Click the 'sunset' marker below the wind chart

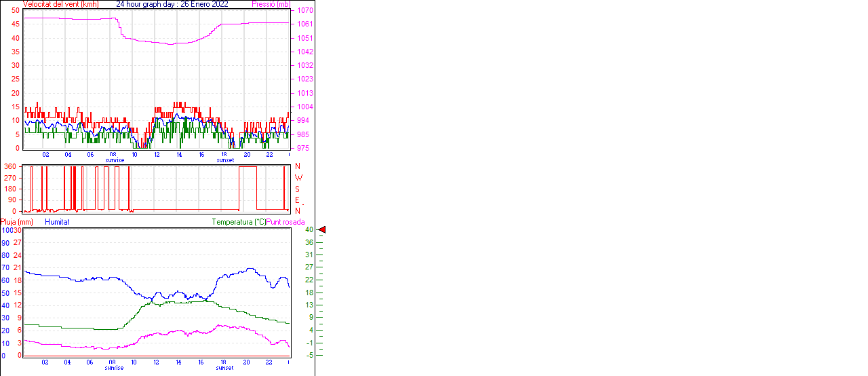tap(225, 160)
